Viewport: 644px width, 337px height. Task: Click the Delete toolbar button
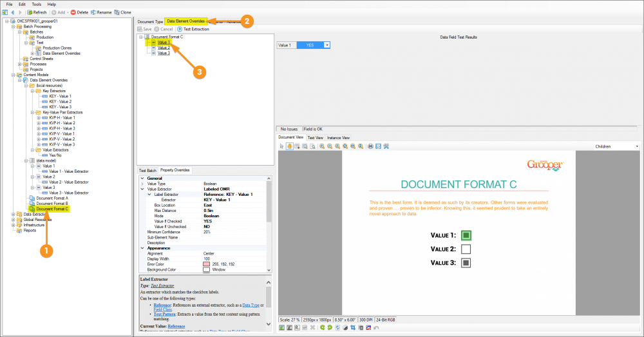79,12
